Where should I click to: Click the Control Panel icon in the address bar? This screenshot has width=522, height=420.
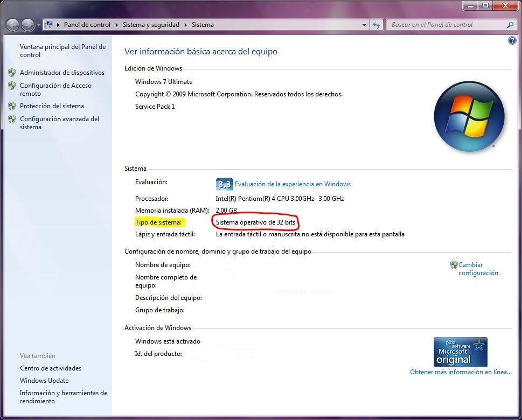click(48, 25)
